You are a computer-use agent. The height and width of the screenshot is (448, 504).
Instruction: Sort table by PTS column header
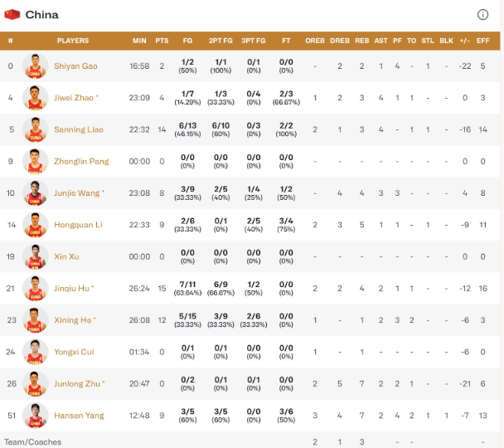coord(162,41)
